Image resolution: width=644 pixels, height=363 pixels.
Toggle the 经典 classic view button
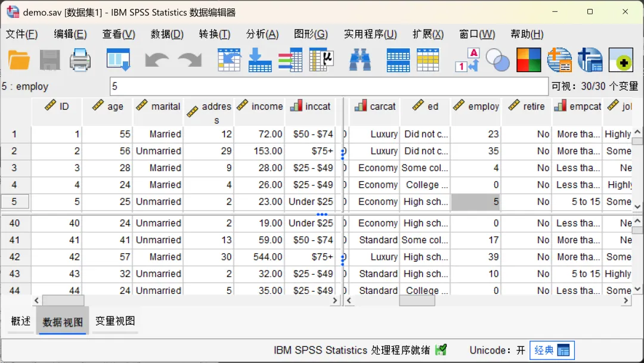[x=552, y=350]
